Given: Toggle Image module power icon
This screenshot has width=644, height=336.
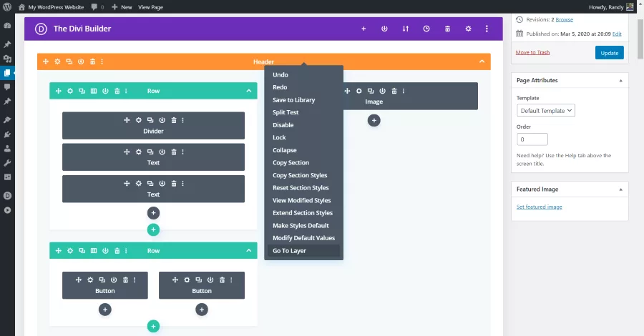Looking at the screenshot, I should pos(382,91).
